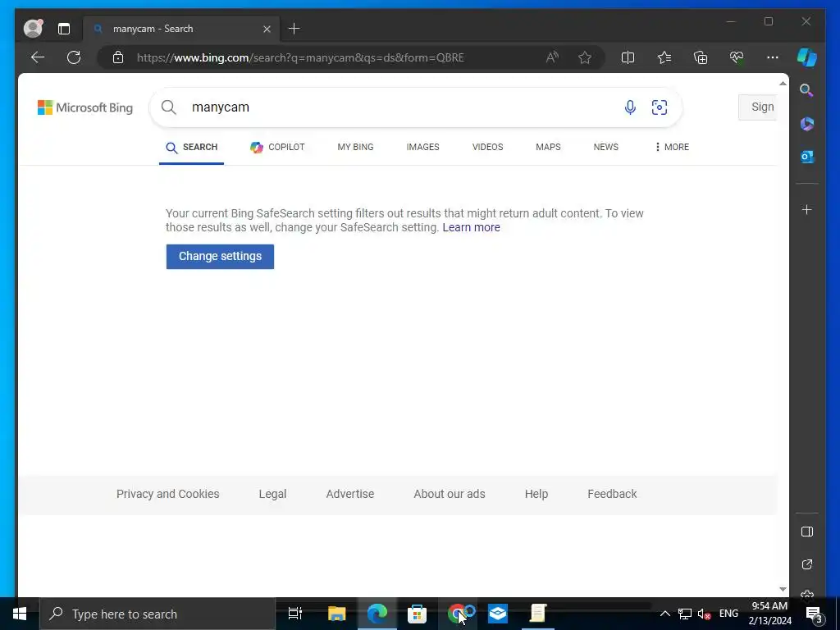
Task: Click the Sign in button
Action: [x=758, y=107]
